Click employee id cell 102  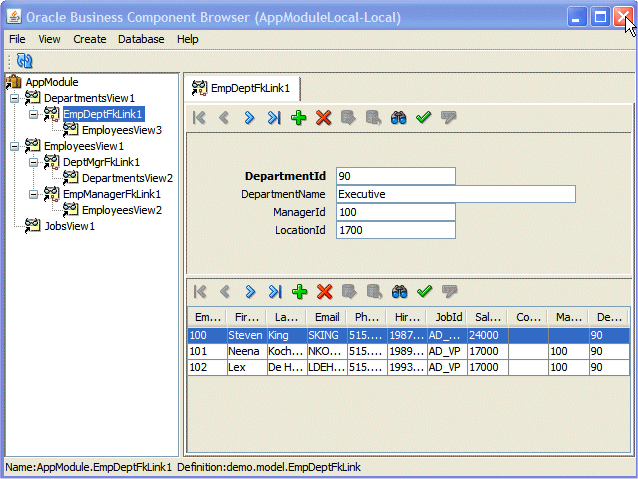pyautogui.click(x=207, y=367)
